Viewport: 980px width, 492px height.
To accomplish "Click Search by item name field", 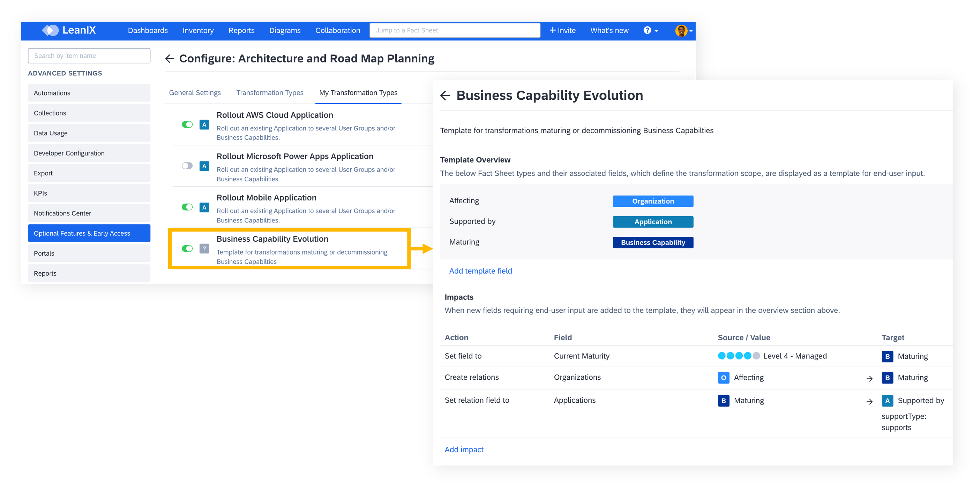I will point(89,55).
